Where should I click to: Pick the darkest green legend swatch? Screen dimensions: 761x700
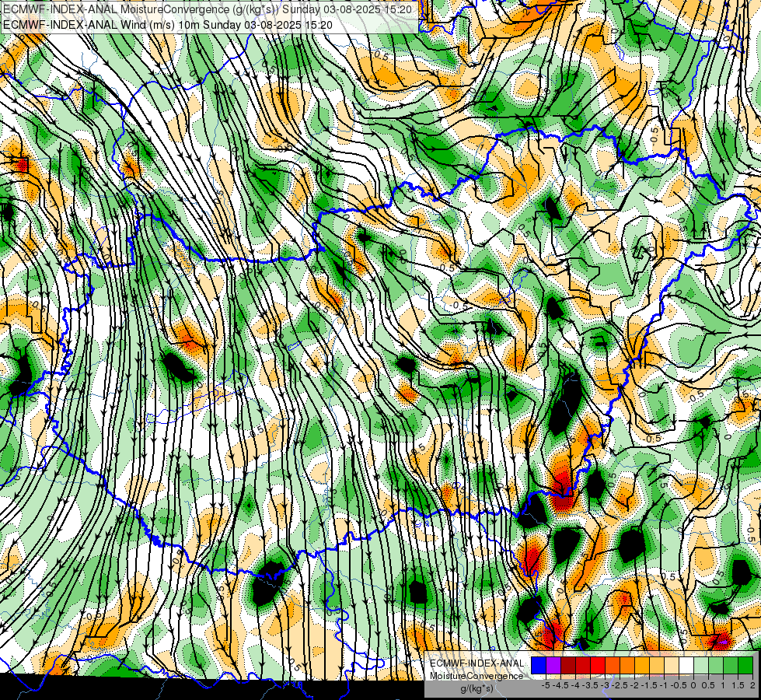(x=745, y=666)
